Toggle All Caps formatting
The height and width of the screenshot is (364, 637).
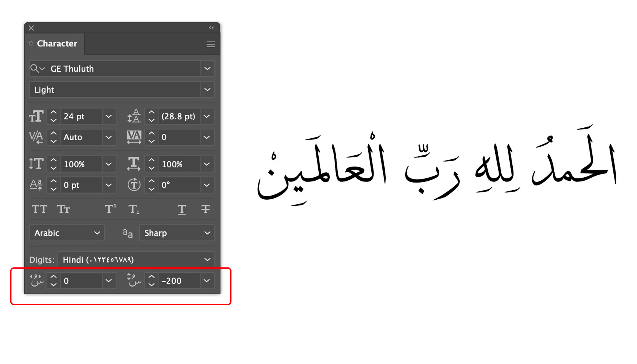pyautogui.click(x=39, y=209)
